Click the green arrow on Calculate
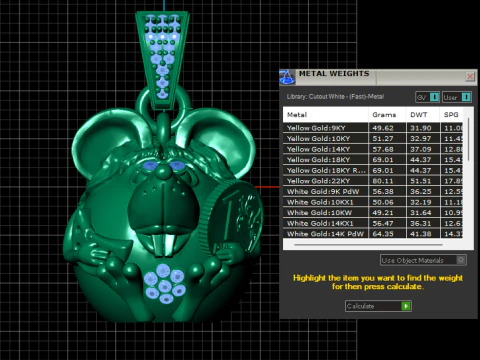Viewport: 480px width, 360px height. pos(406,306)
